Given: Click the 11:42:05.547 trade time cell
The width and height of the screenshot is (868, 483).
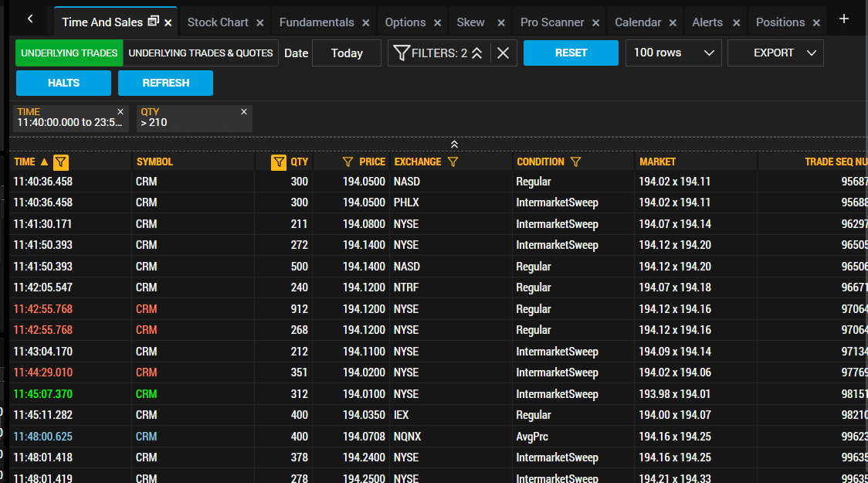Looking at the screenshot, I should [42, 287].
